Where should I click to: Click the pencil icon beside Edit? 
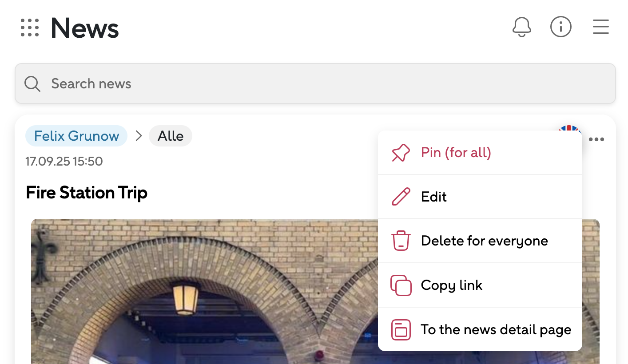[x=401, y=197]
